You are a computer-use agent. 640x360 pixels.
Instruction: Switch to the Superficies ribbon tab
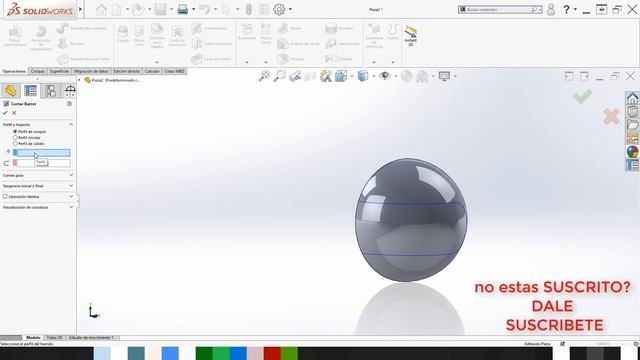tap(60, 71)
